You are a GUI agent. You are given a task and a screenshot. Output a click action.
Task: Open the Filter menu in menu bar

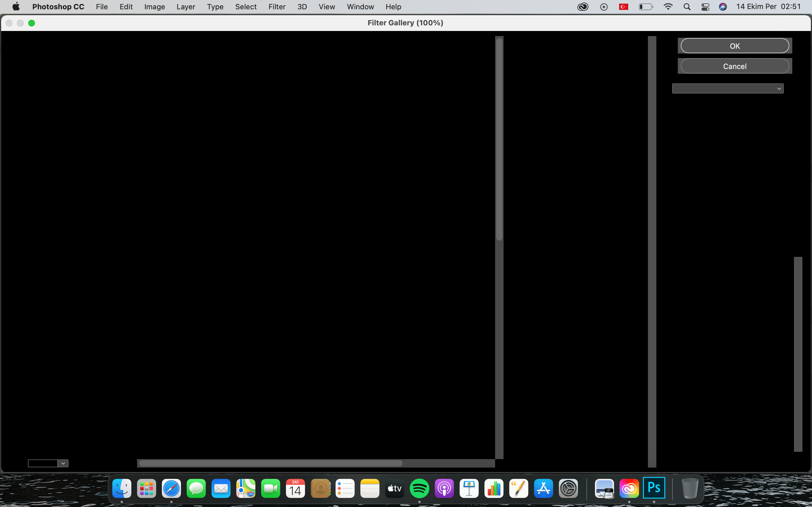[x=277, y=7]
